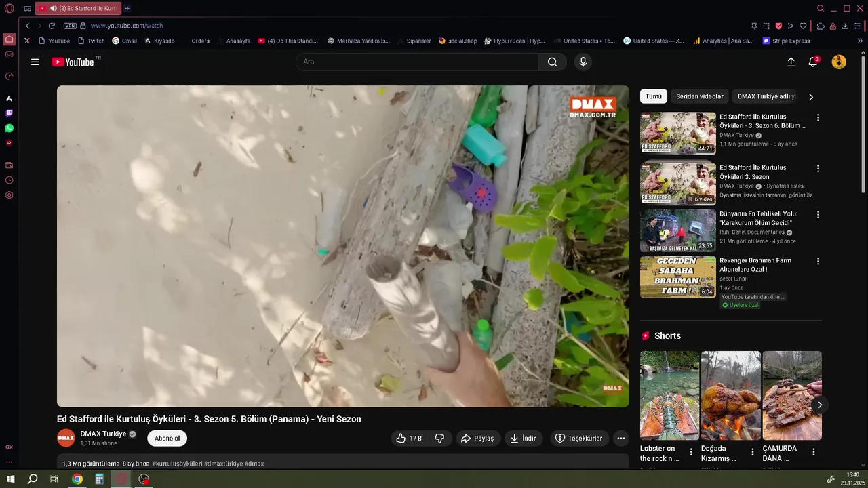Open options for Doğada Kızarmış short
868x488 pixels.
(x=752, y=451)
